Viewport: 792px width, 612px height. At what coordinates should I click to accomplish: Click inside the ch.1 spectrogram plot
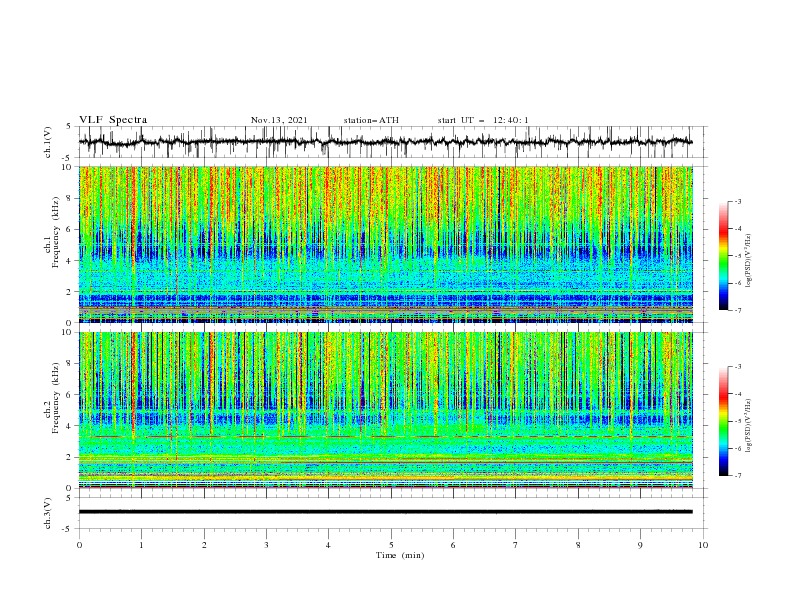point(385,244)
